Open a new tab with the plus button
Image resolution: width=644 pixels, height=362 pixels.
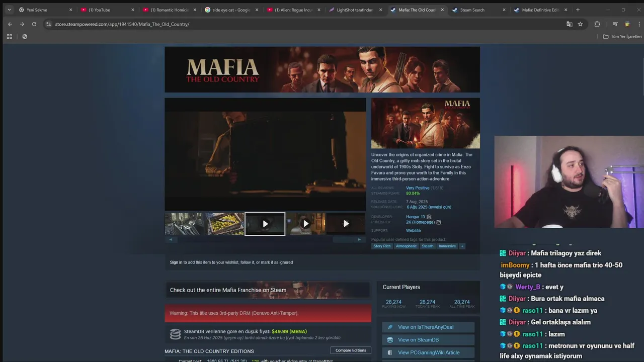click(x=578, y=10)
